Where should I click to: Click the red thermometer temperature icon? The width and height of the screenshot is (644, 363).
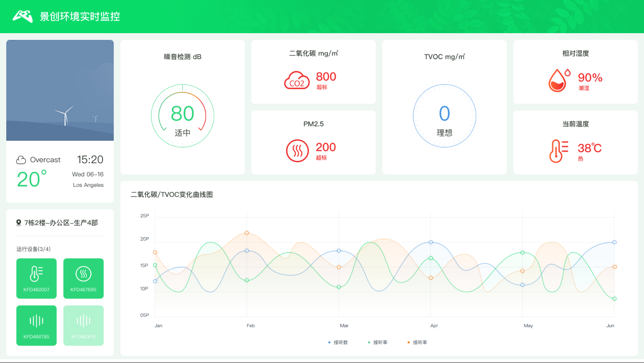point(559,151)
